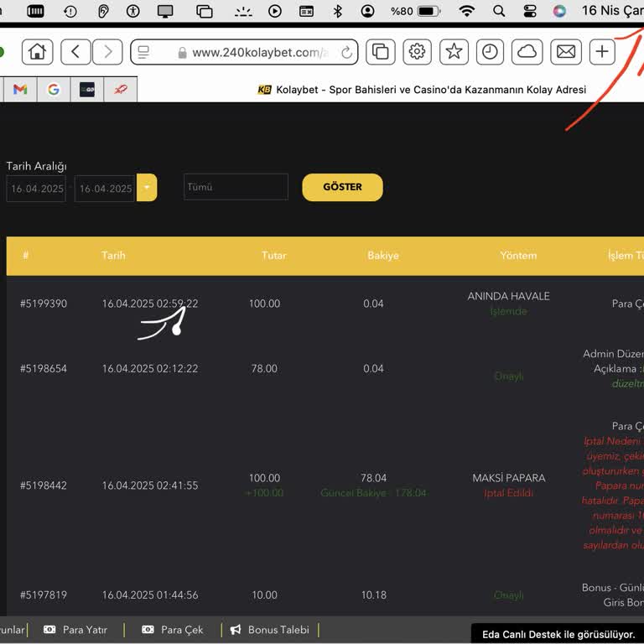This screenshot has height=644, width=644.
Task: Click the bookmark star icon
Action: point(454,52)
